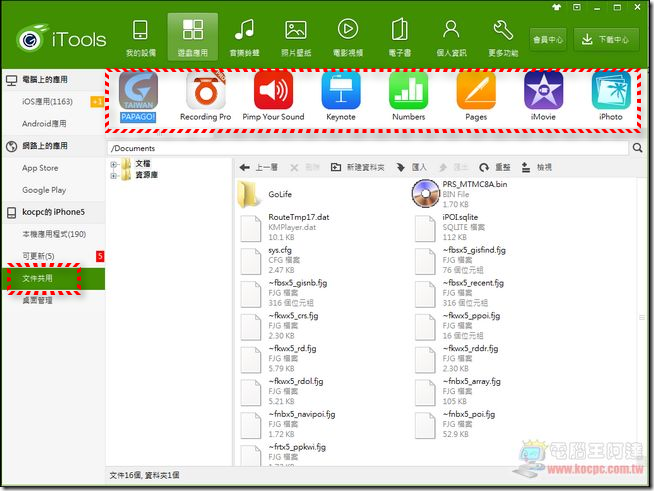Open the Photos wallpaper tab
This screenshot has height=491, width=654.
296,38
